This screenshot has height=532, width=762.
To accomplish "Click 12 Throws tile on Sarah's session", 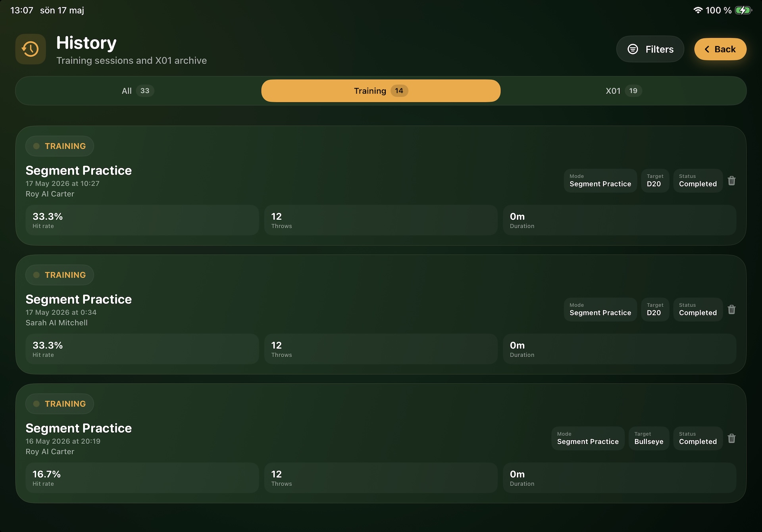I will coord(381,349).
